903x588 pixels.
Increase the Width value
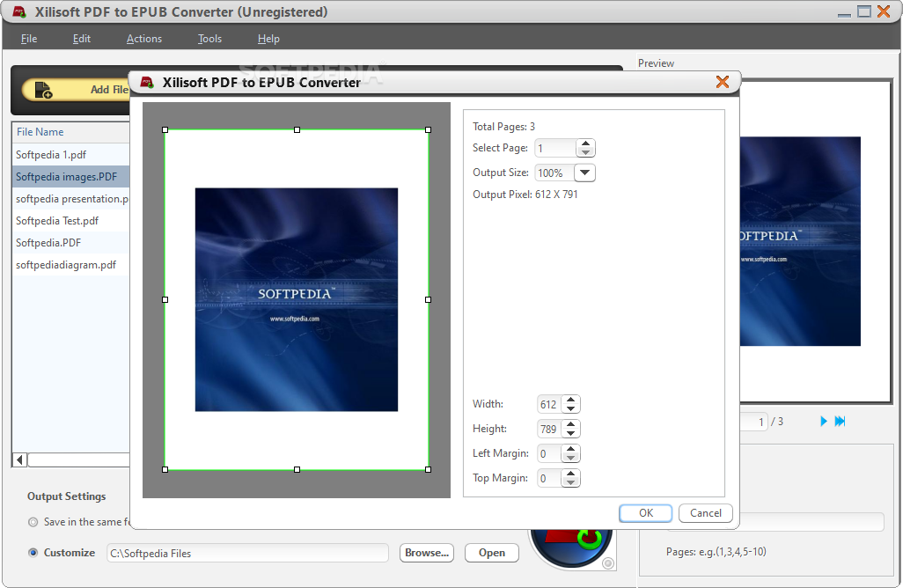[570, 400]
